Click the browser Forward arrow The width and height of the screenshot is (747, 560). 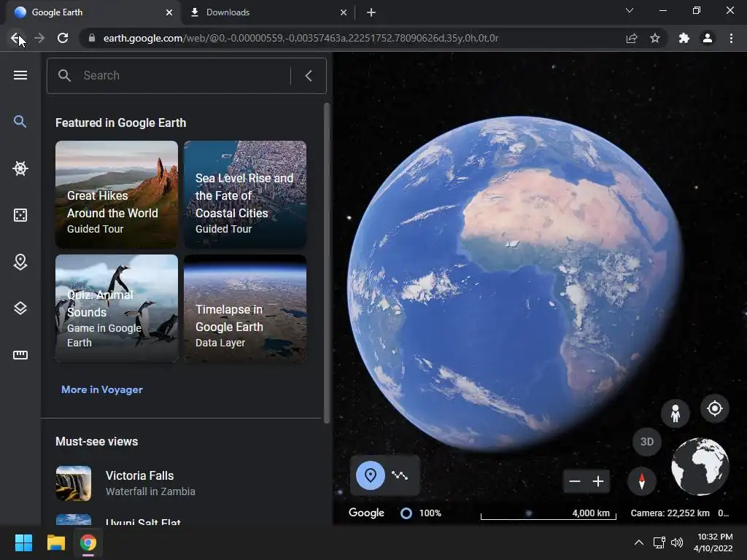point(39,38)
